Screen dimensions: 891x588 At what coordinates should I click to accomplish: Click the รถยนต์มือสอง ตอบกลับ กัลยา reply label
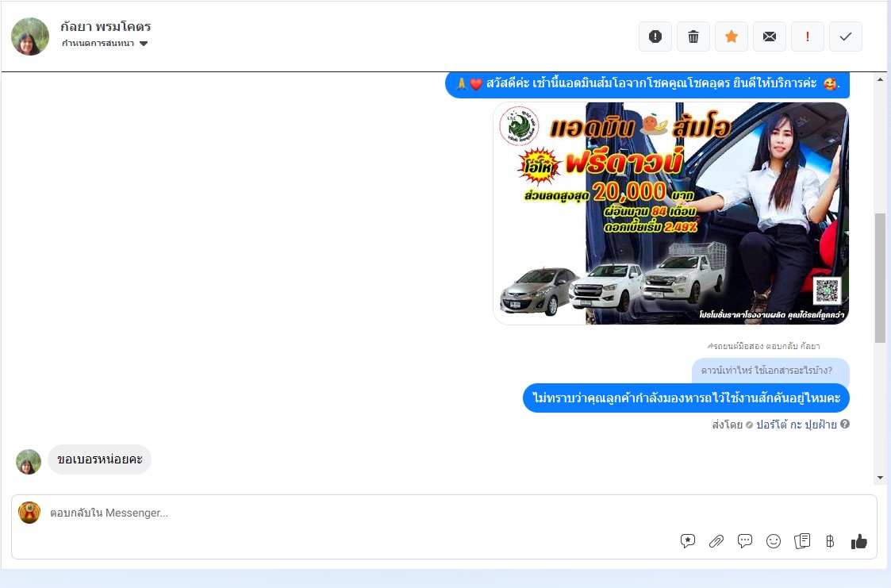[763, 346]
